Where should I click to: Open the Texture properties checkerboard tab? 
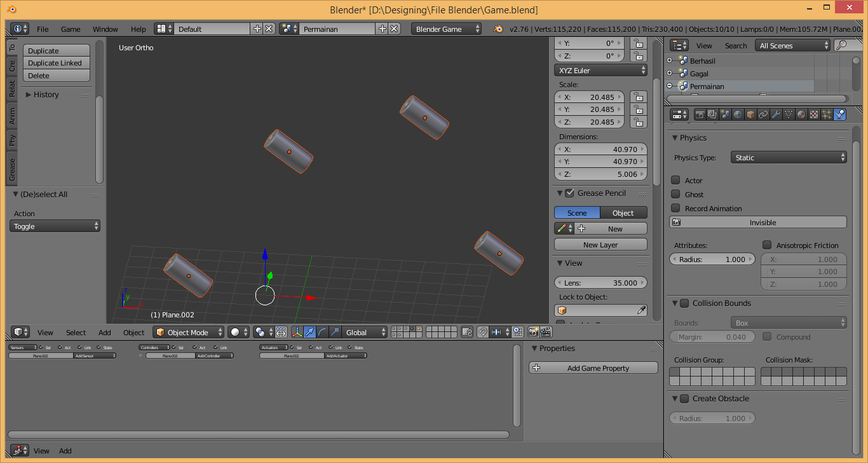[x=814, y=114]
